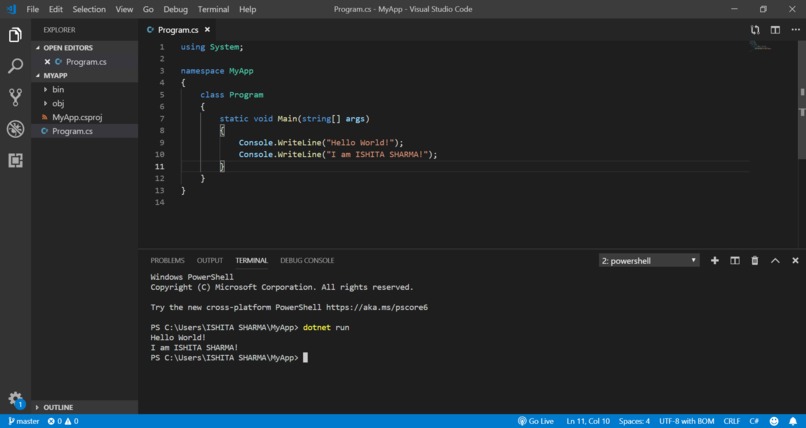The height and width of the screenshot is (428, 806).
Task: Collapse the MYAPP folder section
Action: [85, 76]
